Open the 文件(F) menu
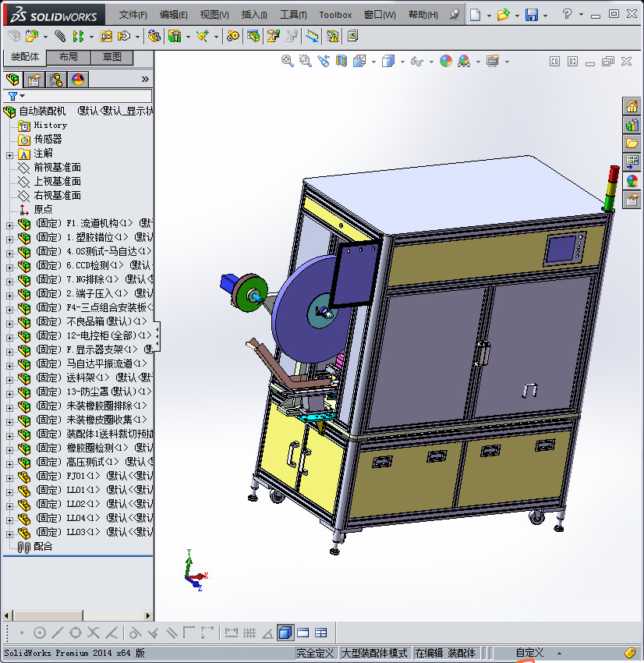The image size is (644, 663). pos(133,15)
